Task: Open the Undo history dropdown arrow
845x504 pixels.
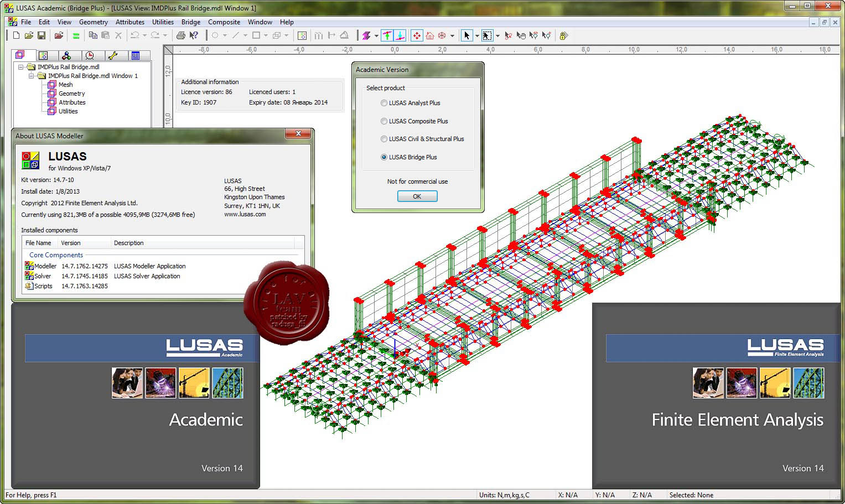Action: pos(144,35)
